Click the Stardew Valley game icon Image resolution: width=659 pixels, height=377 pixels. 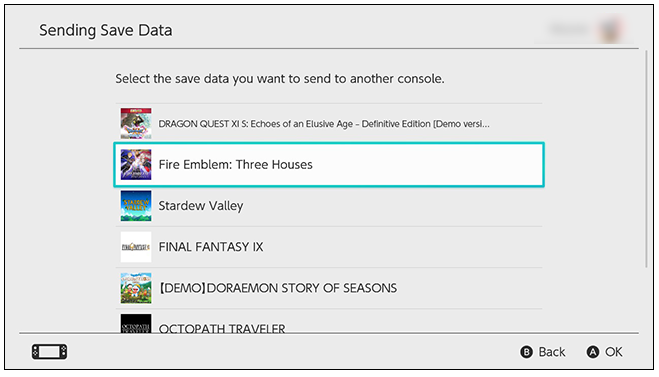coord(136,206)
